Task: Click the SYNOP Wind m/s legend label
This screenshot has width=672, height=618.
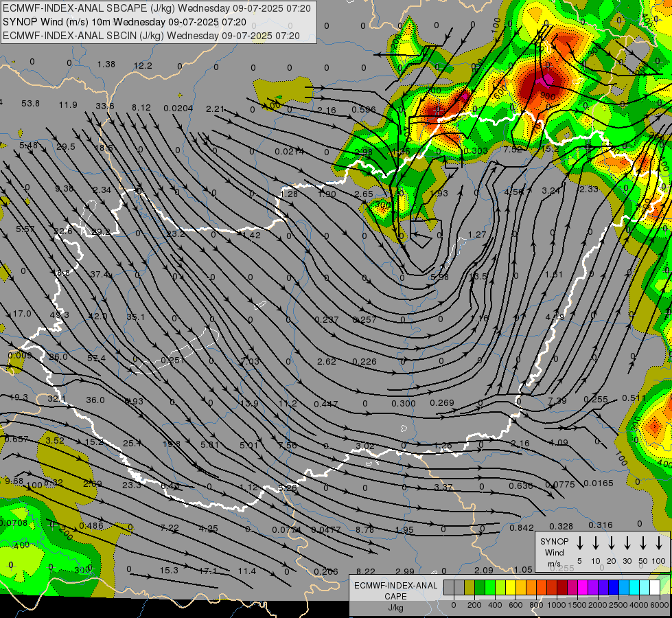Action: [554, 552]
